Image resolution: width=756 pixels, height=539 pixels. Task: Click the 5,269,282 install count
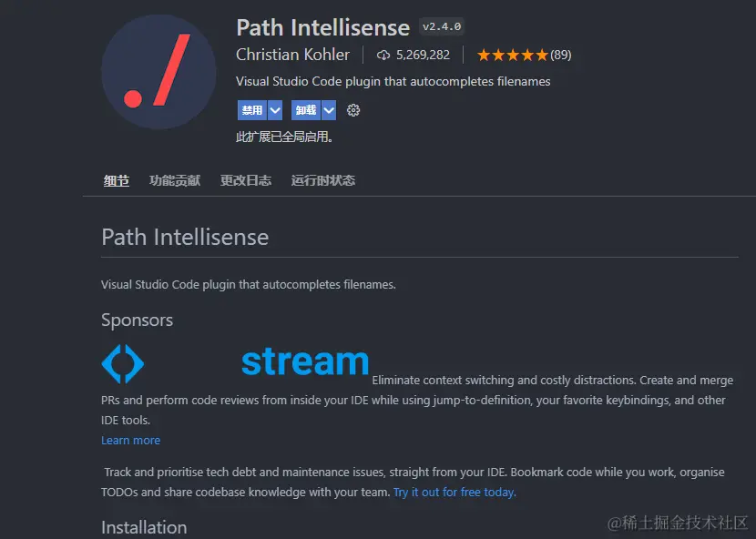[423, 55]
